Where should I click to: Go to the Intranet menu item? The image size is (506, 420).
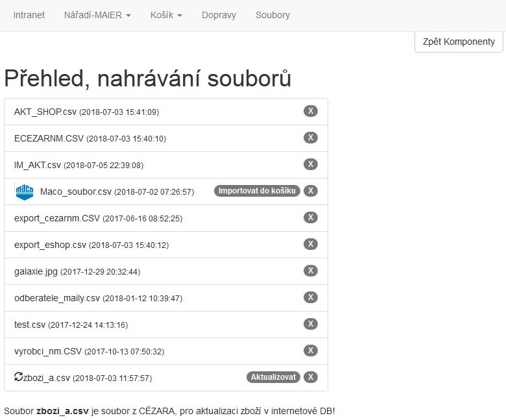[x=29, y=15]
